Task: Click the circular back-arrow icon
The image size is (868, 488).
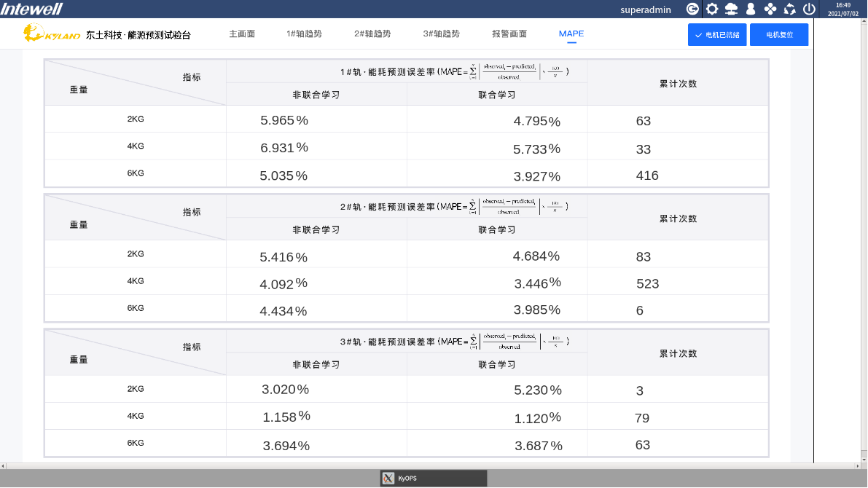Action: point(692,9)
